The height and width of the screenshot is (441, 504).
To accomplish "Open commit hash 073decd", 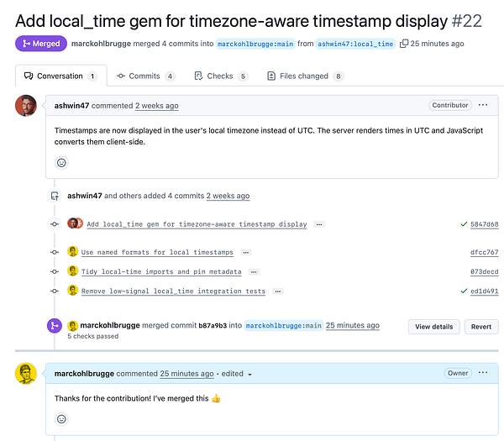I will 485,272.
